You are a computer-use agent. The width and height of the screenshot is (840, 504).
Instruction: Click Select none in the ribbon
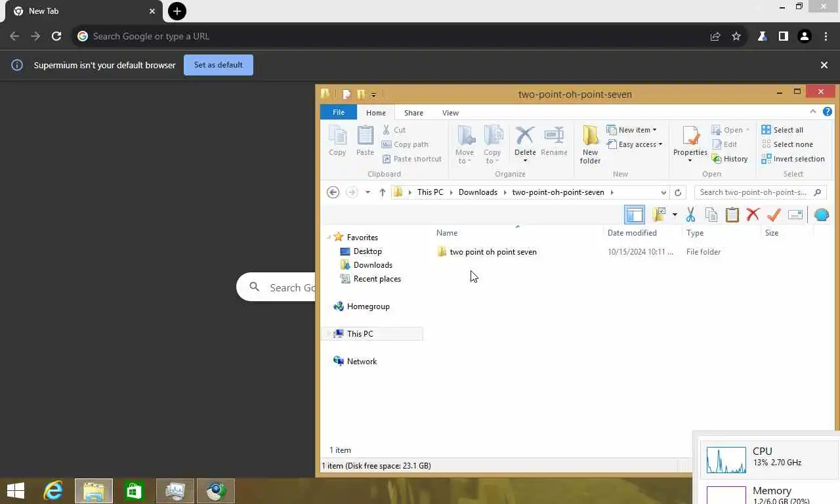(x=787, y=144)
